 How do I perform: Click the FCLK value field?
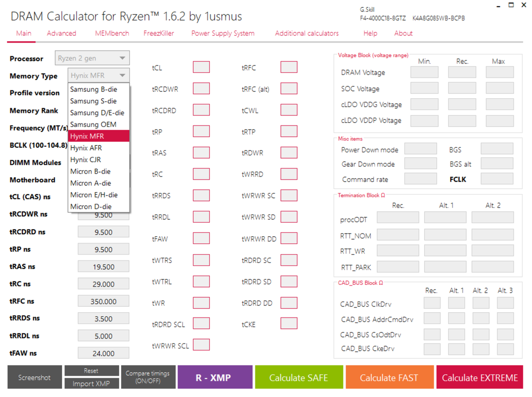tap(497, 179)
